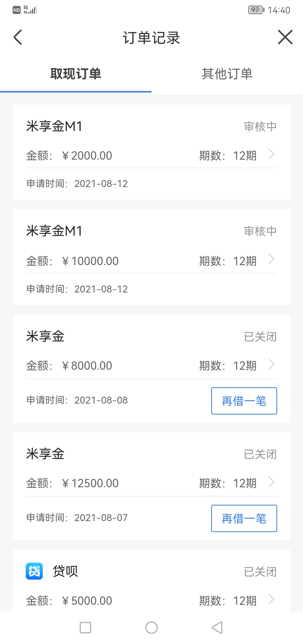Open the 贷呗 已关闭 order card
The image size is (303, 644).
(x=151, y=581)
